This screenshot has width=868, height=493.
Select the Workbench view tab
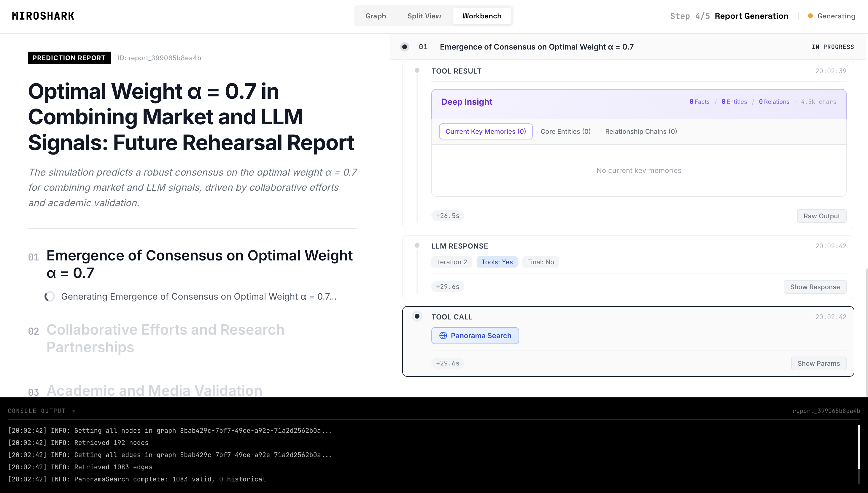tap(481, 16)
